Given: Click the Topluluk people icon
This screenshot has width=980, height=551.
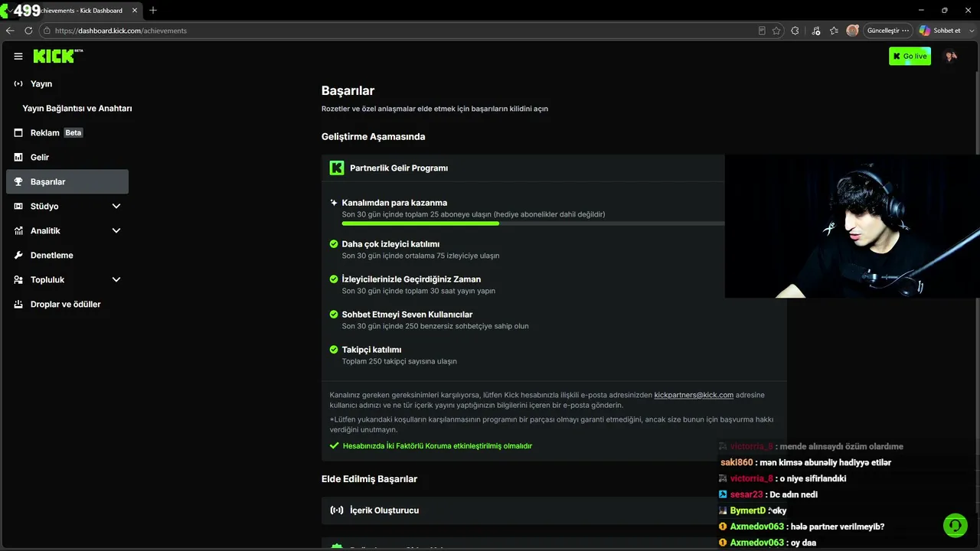Looking at the screenshot, I should 18,279.
